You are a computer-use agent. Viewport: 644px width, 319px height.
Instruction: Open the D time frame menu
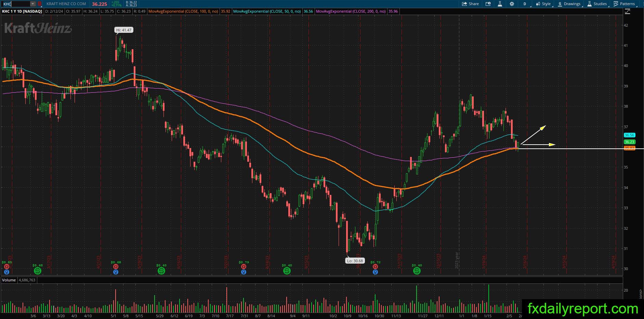click(x=525, y=4)
